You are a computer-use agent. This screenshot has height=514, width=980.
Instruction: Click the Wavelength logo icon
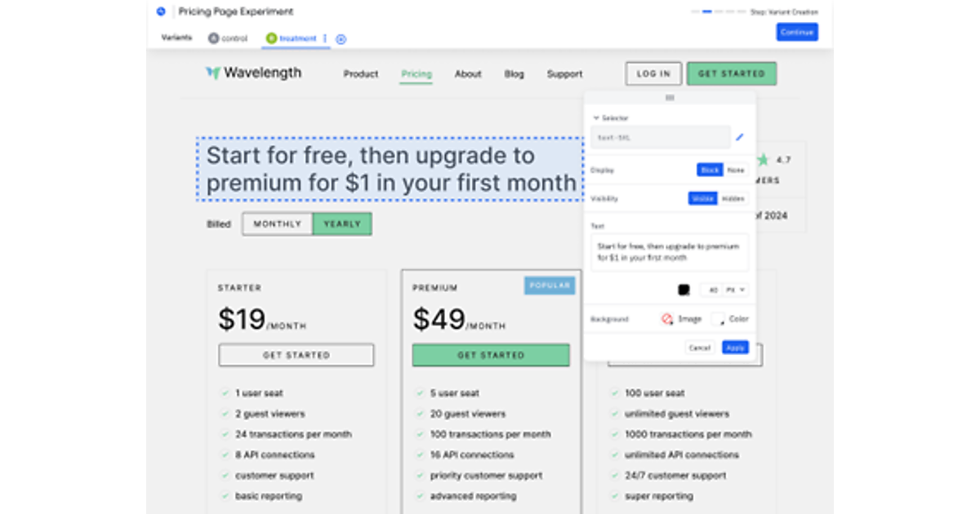click(212, 73)
